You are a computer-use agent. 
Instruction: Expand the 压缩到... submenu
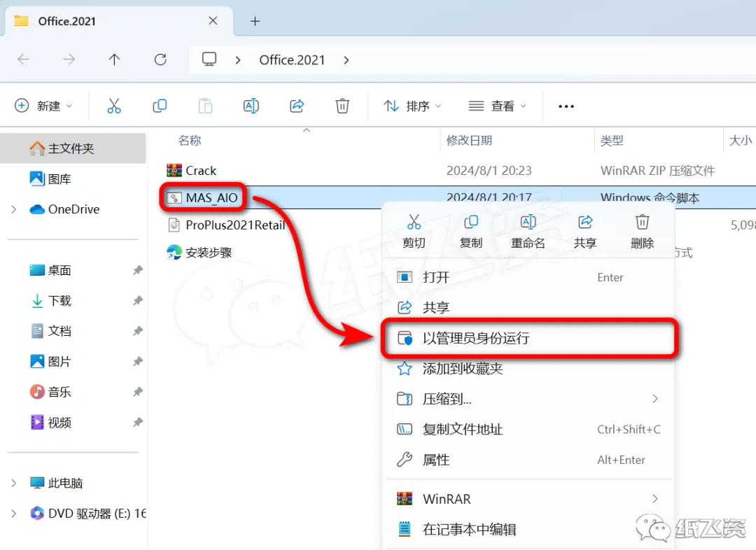click(654, 399)
